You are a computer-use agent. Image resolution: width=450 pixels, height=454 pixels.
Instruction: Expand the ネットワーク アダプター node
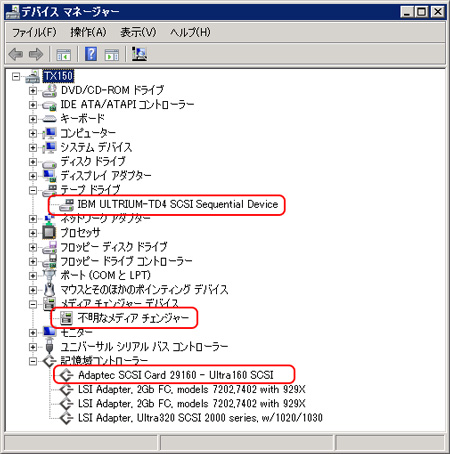pyautogui.click(x=33, y=219)
